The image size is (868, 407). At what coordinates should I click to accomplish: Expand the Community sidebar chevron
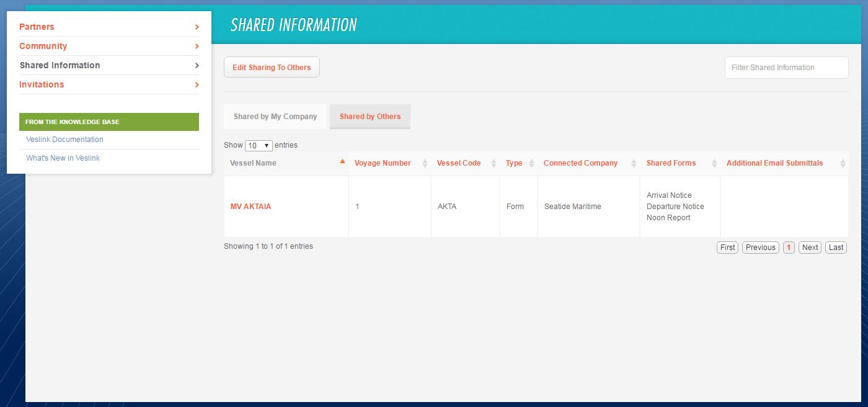coord(197,46)
